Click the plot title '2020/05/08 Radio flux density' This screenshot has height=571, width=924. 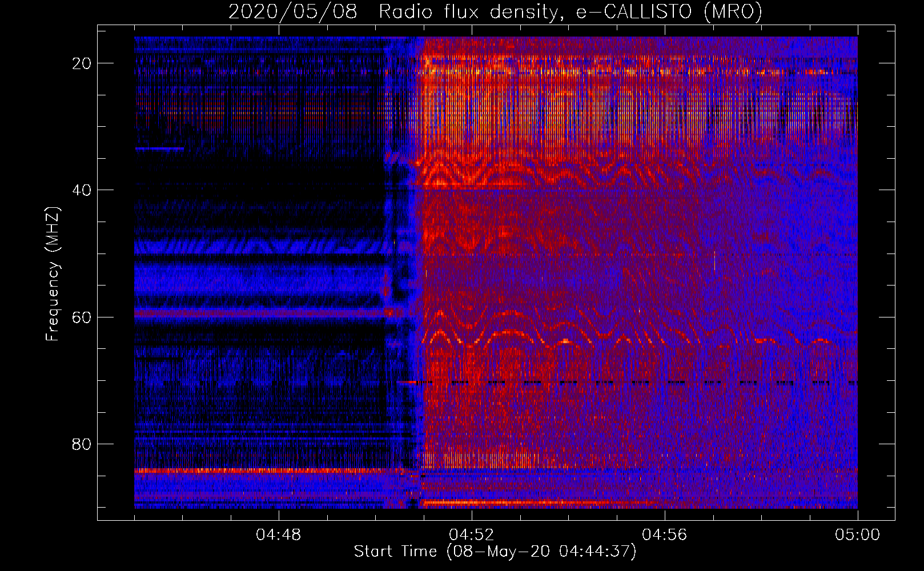pyautogui.click(x=495, y=12)
